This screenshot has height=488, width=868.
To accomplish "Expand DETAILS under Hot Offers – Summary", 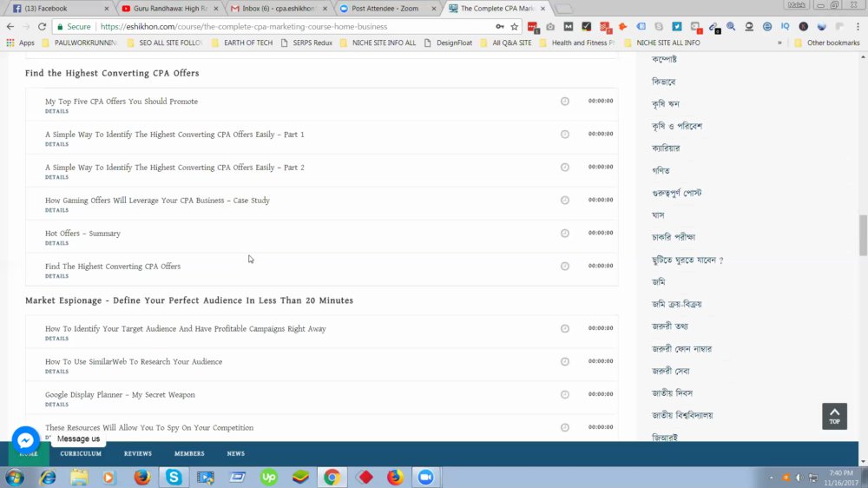I will tap(57, 243).
